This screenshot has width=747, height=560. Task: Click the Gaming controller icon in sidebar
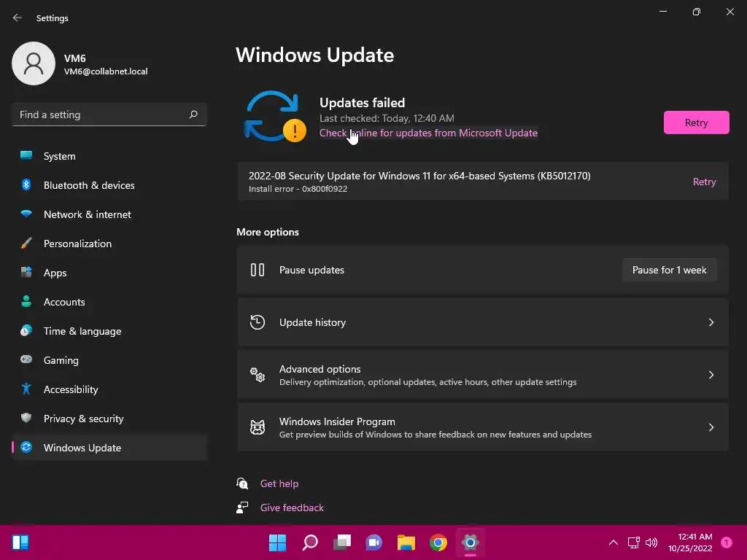pyautogui.click(x=26, y=359)
